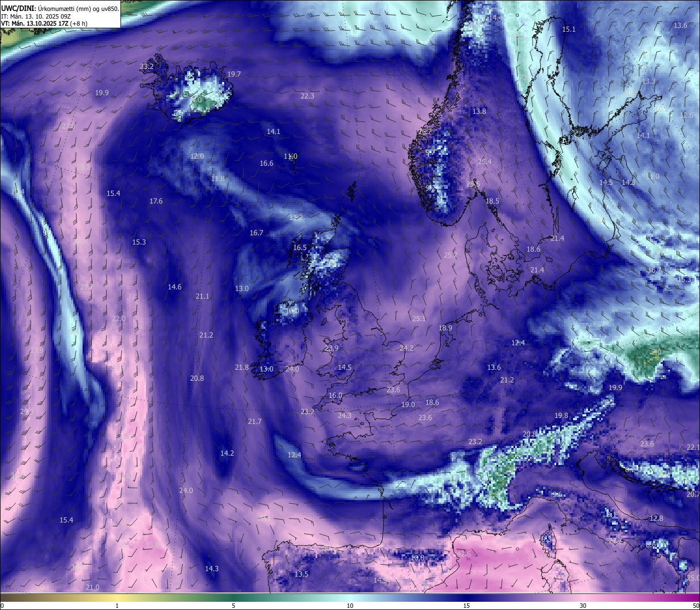Click the 25.4 value over southern Norway
The image size is (700, 610).
485,161
